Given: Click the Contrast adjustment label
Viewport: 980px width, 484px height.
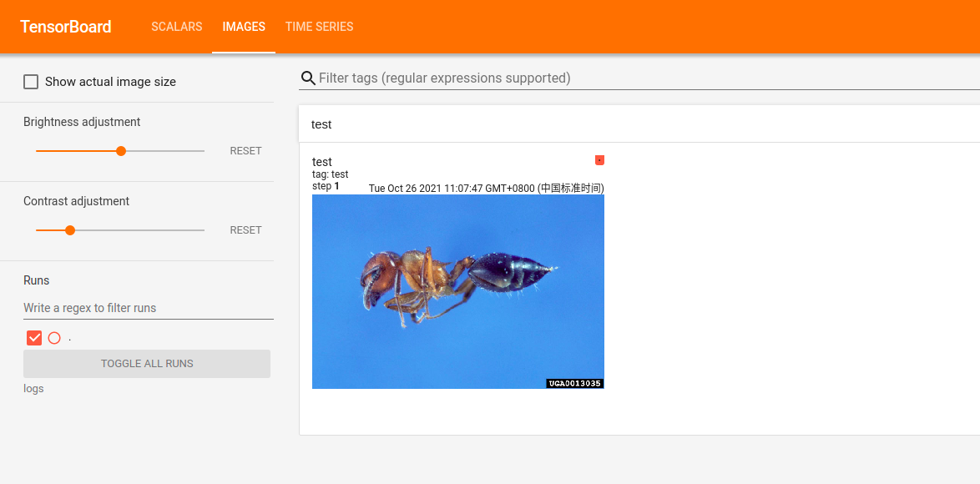Looking at the screenshot, I should pyautogui.click(x=76, y=201).
